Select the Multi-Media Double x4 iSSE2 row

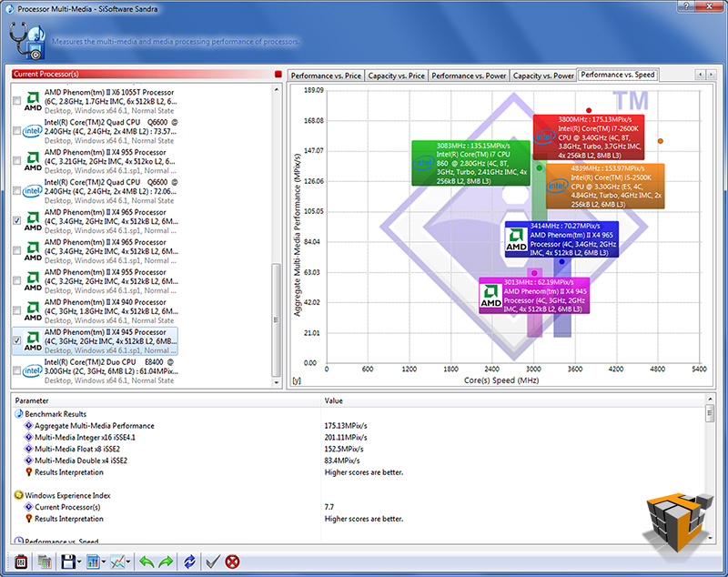click(x=359, y=461)
